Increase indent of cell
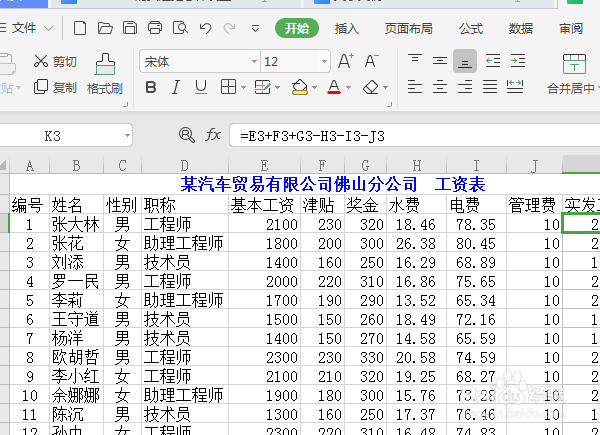 (518, 60)
